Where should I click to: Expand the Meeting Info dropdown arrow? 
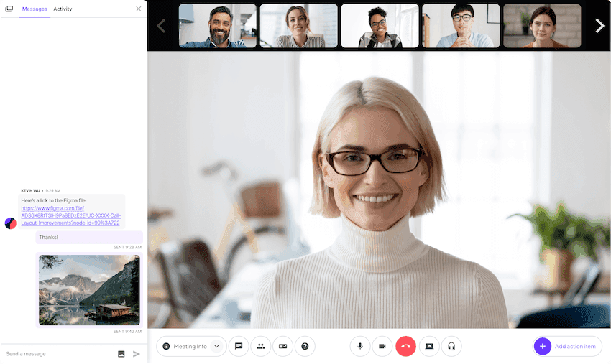coord(216,346)
